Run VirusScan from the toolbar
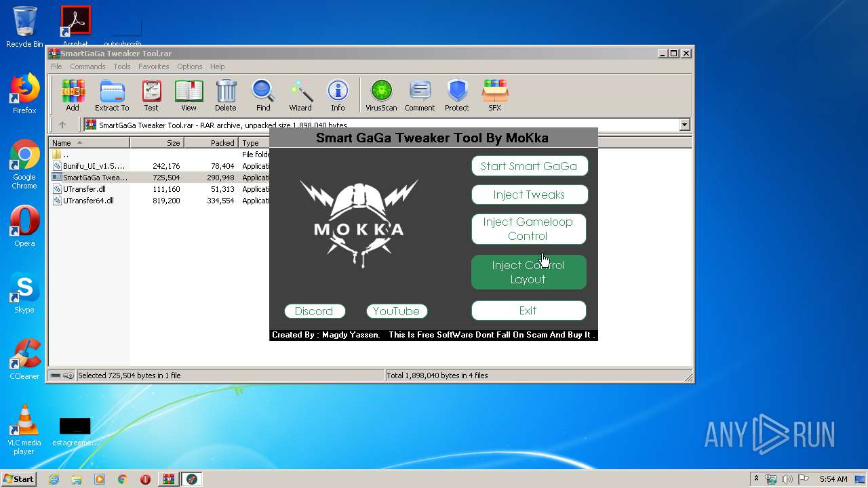 [381, 95]
